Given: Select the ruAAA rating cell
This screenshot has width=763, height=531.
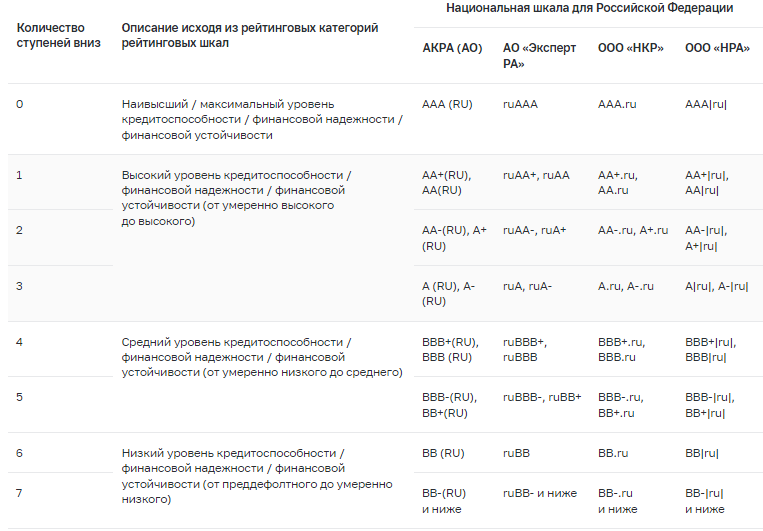Looking at the screenshot, I should click(x=520, y=105).
